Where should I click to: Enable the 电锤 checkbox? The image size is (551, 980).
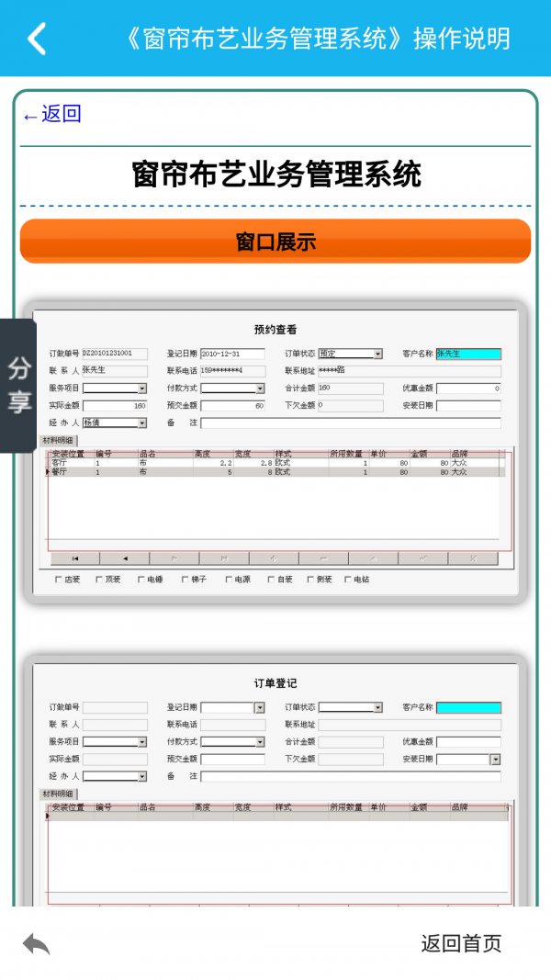pyautogui.click(x=141, y=580)
